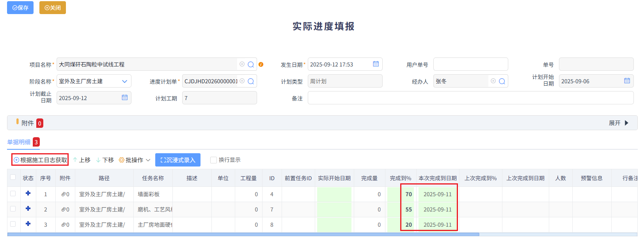Viewport: 644px width, 240px height.
Task: Click 上移 to move row up
Action: [82, 160]
